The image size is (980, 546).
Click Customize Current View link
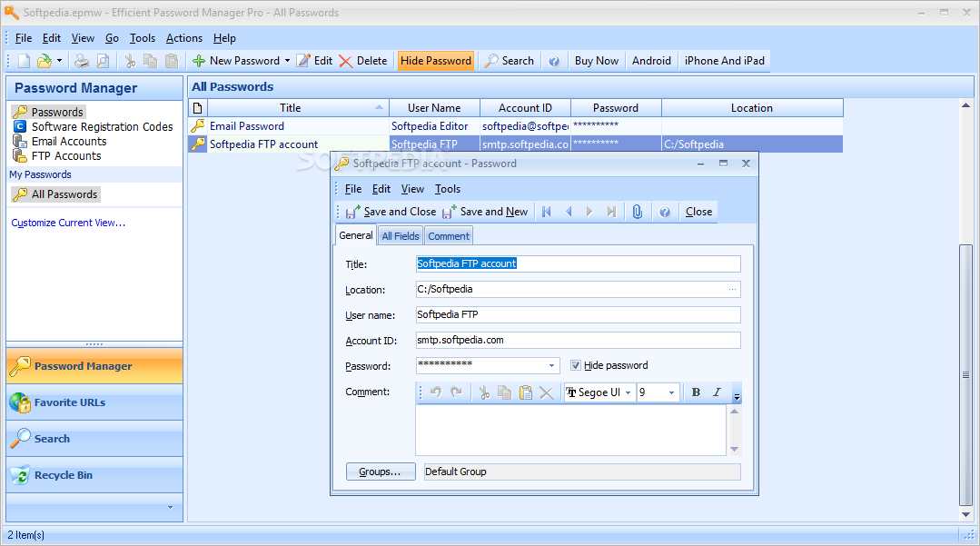[68, 223]
